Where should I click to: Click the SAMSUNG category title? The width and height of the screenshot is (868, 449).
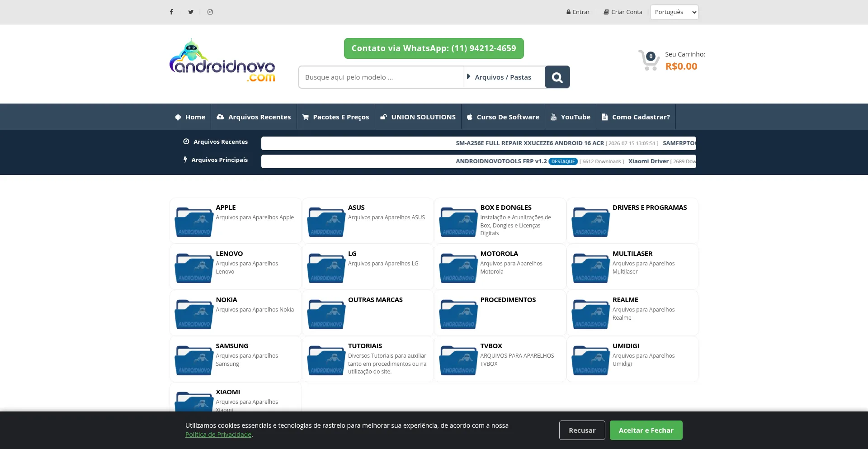pos(232,346)
